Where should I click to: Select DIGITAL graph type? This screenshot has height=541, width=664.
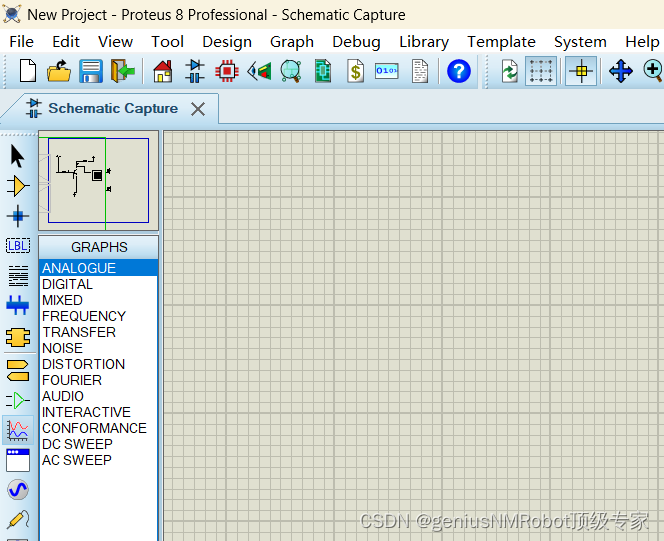[99, 284]
